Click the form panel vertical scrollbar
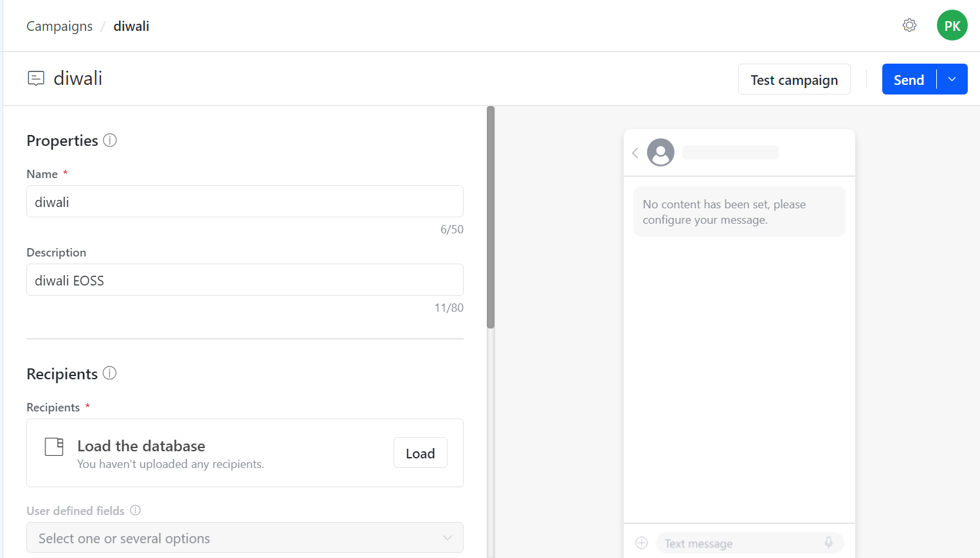 (491, 217)
